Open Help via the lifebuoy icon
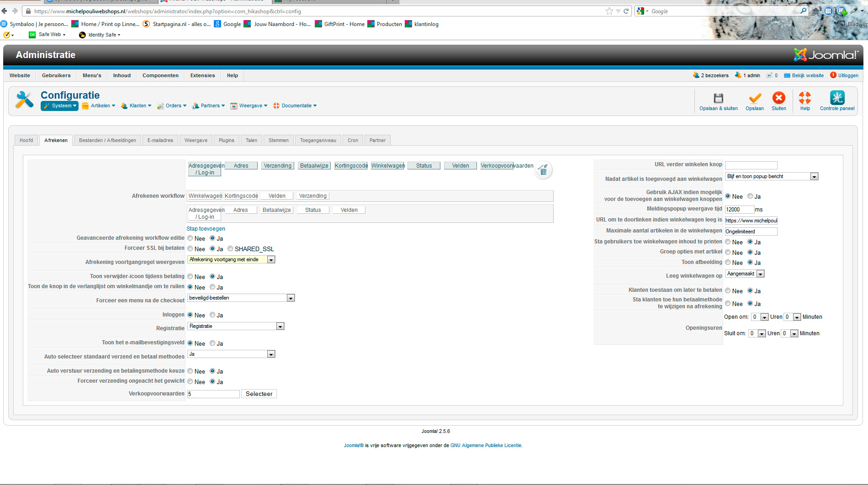The height and width of the screenshot is (485, 868). [x=805, y=98]
